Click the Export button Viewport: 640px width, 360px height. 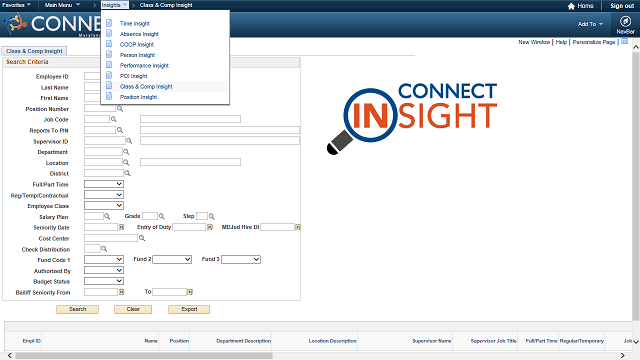click(x=189, y=309)
